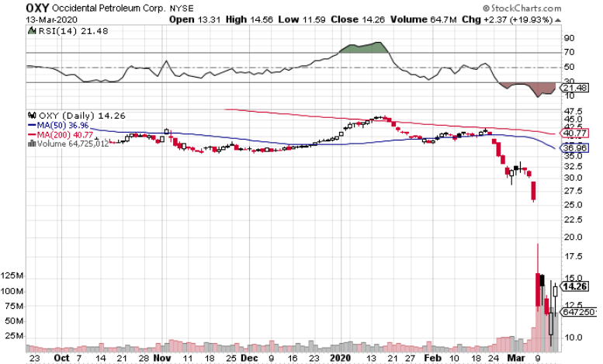Click the NYSE exchange label
The width and height of the screenshot is (603, 364).
click(x=181, y=8)
